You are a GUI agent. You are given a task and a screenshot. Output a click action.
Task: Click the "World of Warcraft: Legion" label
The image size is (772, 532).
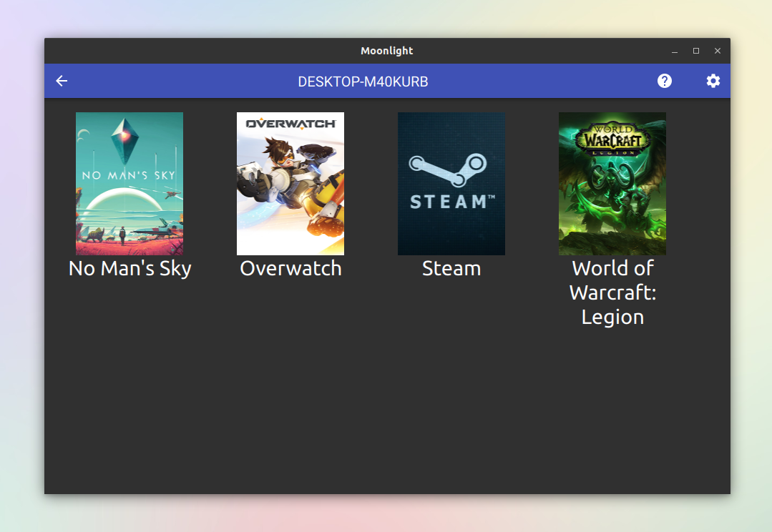[612, 293]
